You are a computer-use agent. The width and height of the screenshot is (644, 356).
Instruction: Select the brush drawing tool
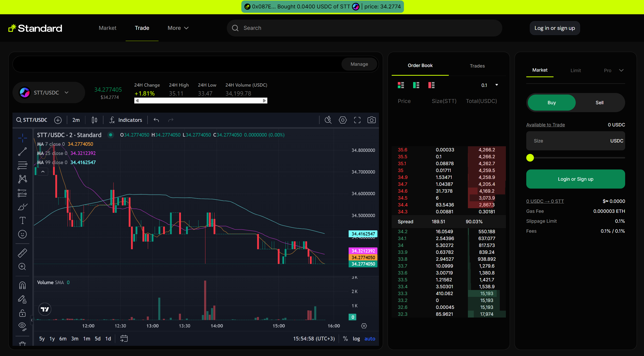(x=22, y=207)
